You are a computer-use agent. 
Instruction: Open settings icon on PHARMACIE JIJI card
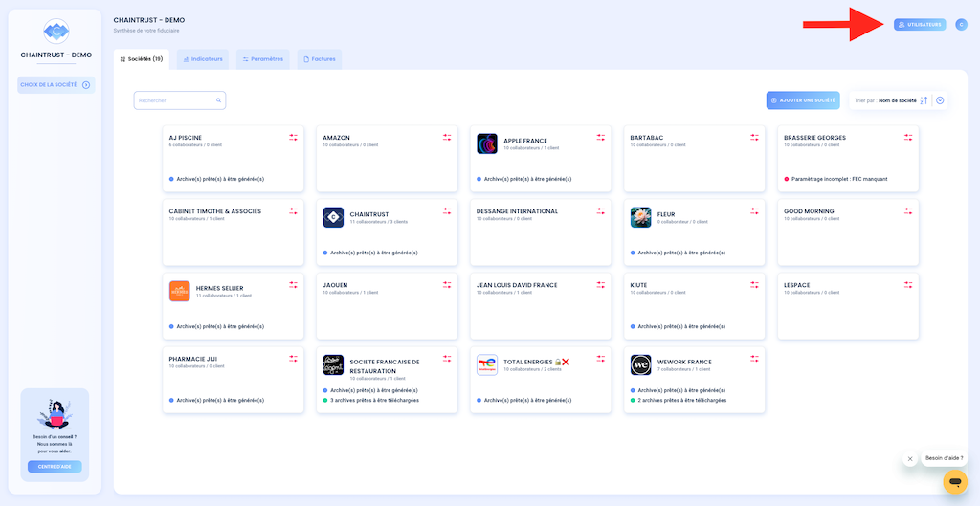pos(293,359)
